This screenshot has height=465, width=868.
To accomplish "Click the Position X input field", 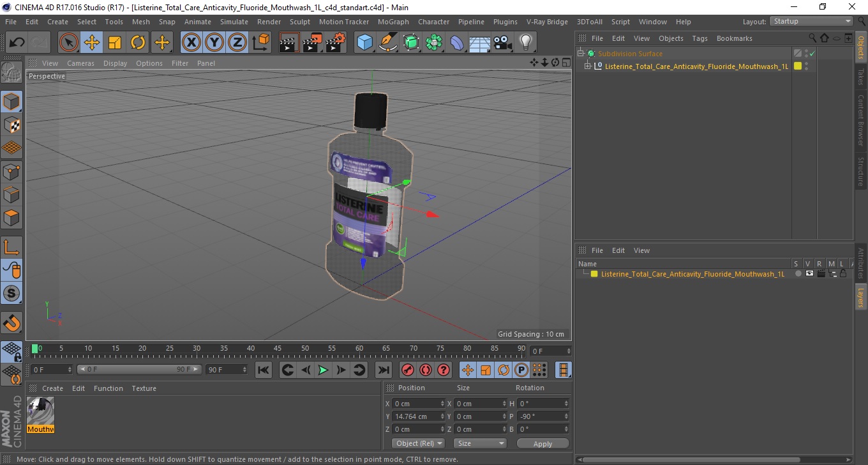I will [x=415, y=404].
